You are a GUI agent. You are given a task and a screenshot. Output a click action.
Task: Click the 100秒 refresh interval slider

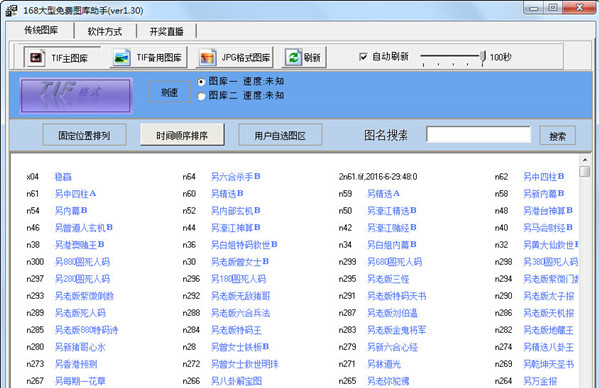(483, 57)
